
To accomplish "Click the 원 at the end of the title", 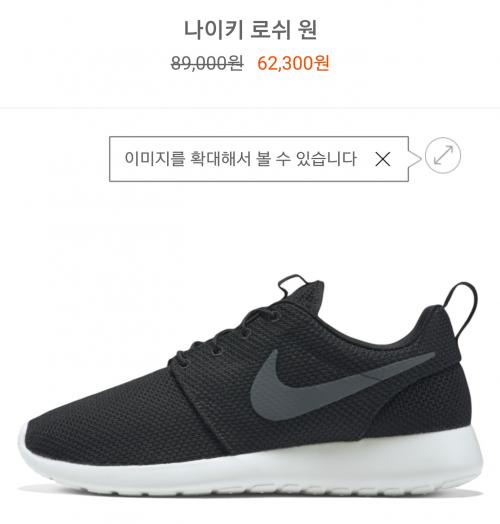I will click(307, 30).
